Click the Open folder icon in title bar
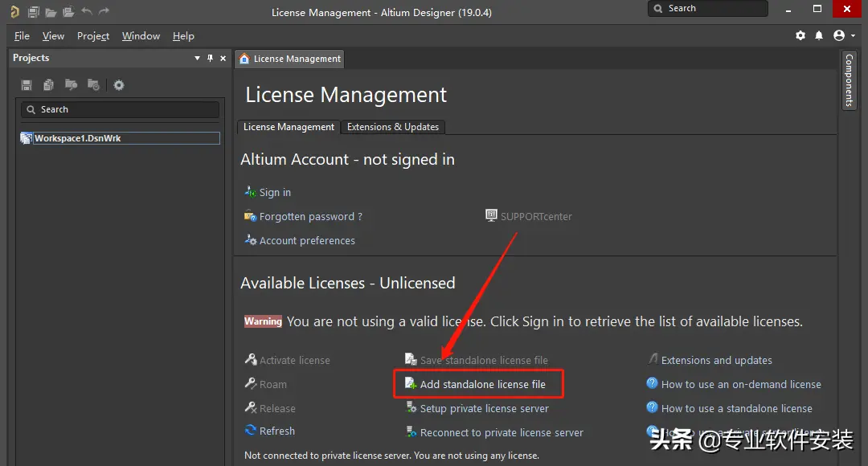The width and height of the screenshot is (868, 466). tap(51, 12)
